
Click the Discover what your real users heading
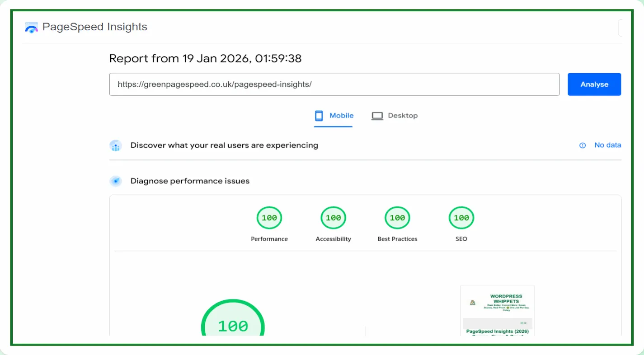(224, 145)
